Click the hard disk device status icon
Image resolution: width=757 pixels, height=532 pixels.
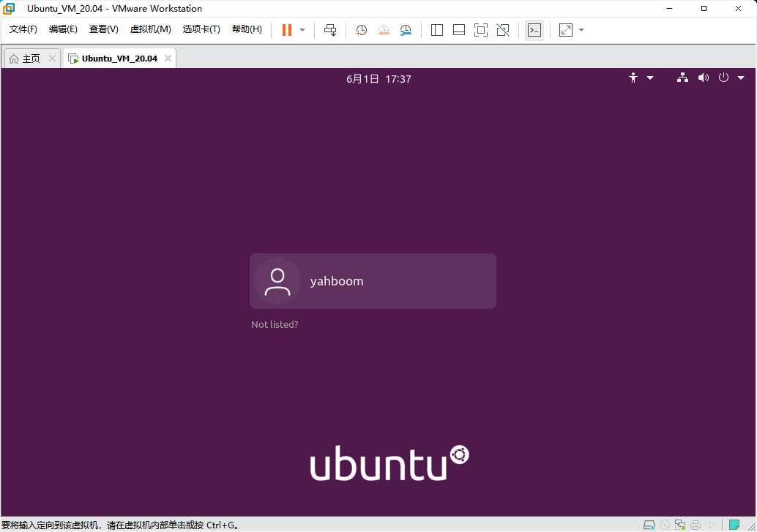pos(649,525)
